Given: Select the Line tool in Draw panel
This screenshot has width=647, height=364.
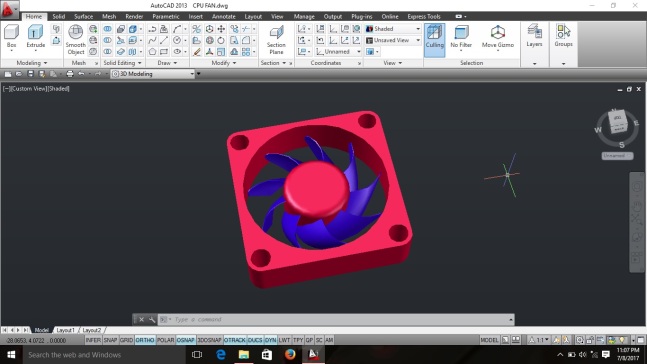Looking at the screenshot, I should pos(164,40).
